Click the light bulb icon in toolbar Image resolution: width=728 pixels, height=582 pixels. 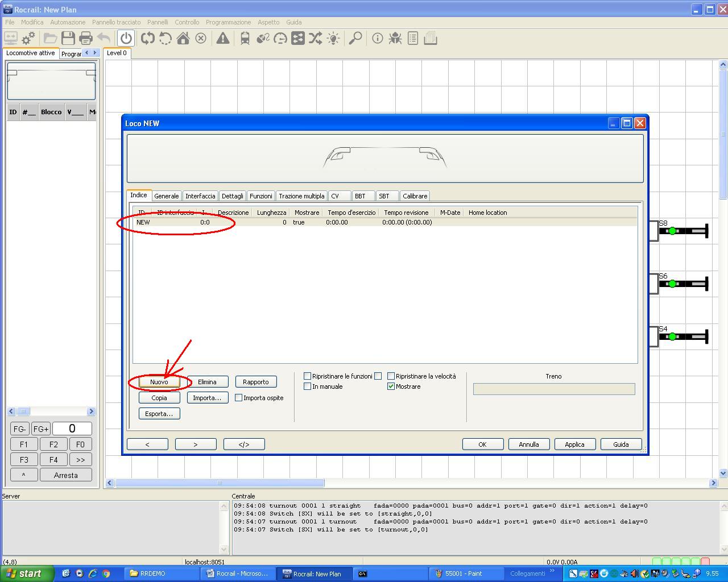(333, 38)
